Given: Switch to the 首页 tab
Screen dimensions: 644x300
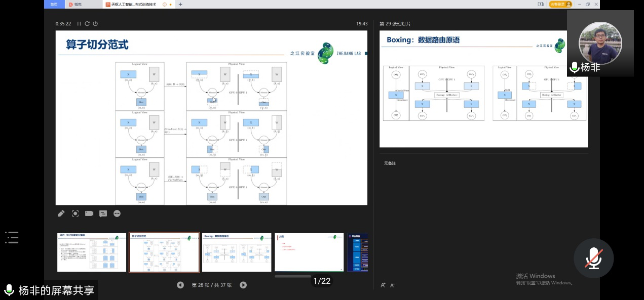Looking at the screenshot, I should point(54,5).
